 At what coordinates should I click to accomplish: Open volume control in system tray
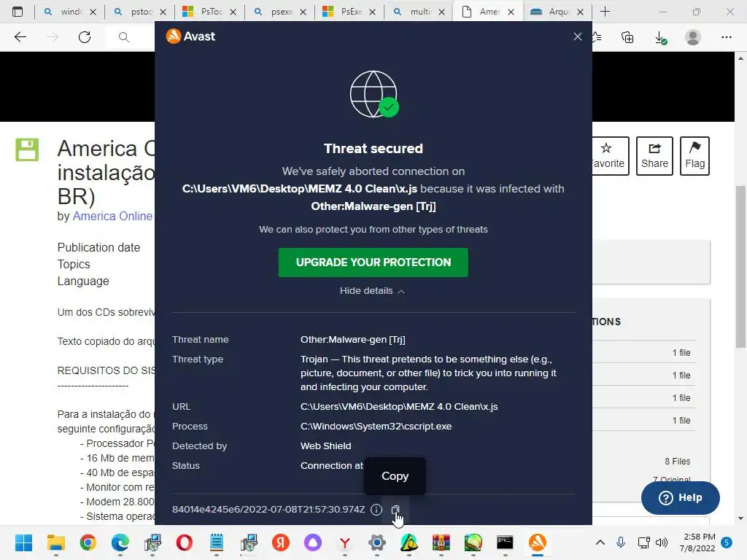point(661,542)
